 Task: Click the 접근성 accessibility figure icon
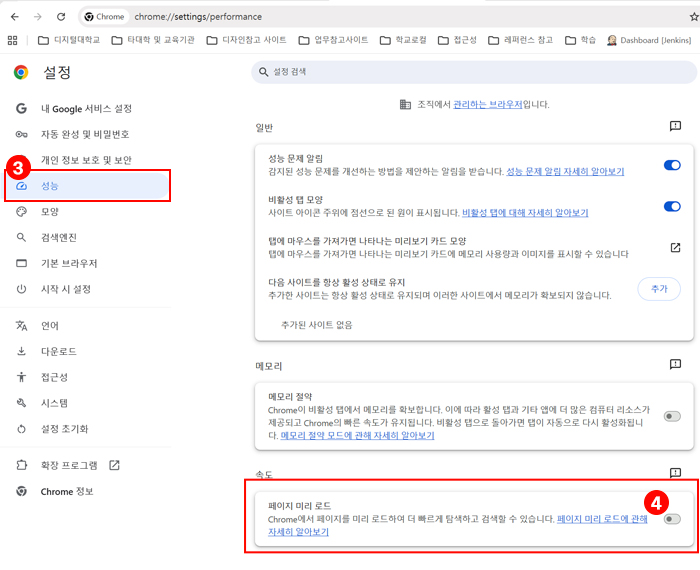21,377
